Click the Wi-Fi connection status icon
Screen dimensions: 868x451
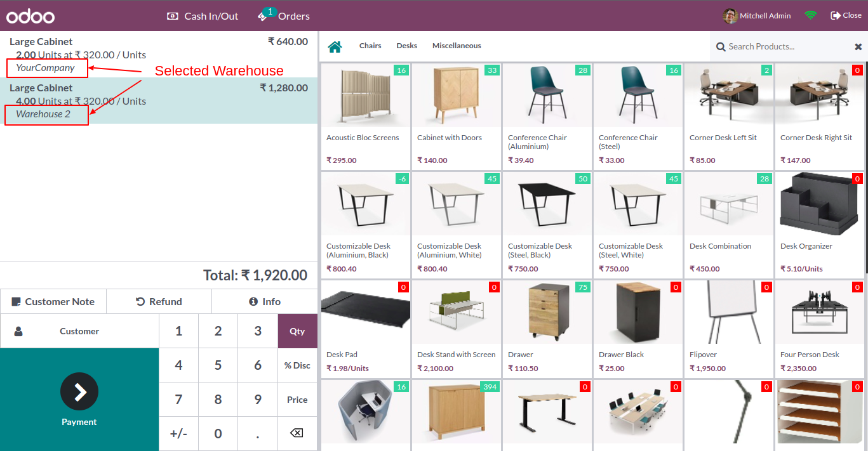point(811,15)
